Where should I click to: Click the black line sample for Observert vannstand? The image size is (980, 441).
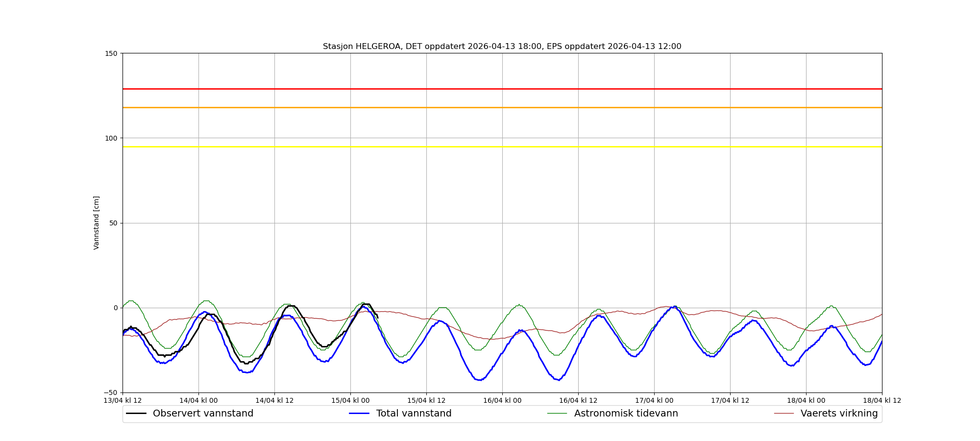[136, 414]
